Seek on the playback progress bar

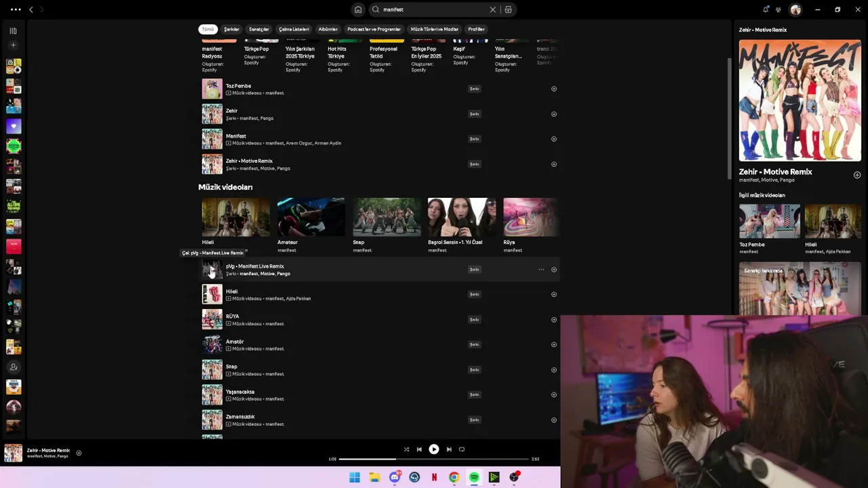click(434, 460)
